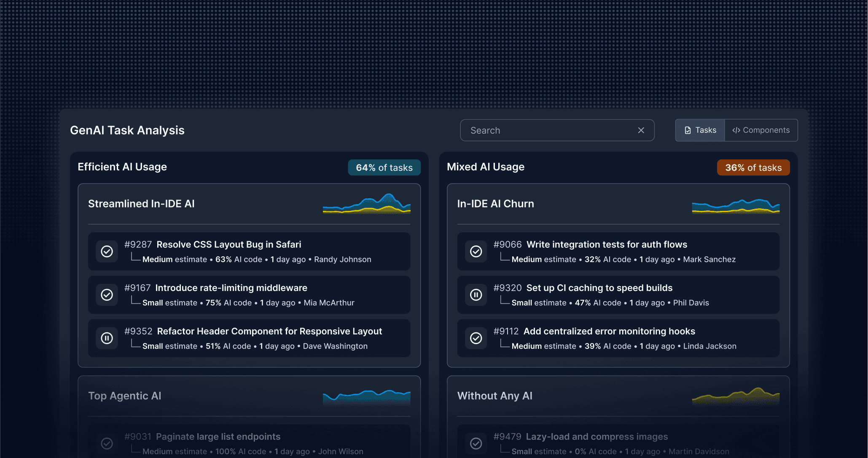Open task Set up CI caching to speed builds
The image size is (868, 458).
click(599, 288)
